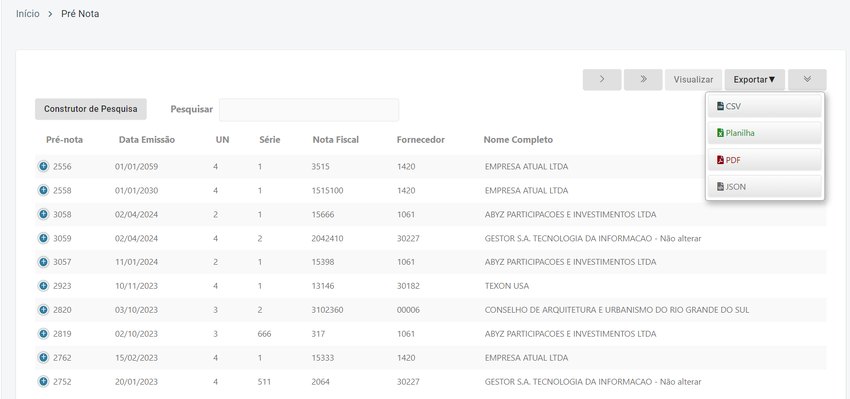
Task: Click série value 511
Action: 264,382
